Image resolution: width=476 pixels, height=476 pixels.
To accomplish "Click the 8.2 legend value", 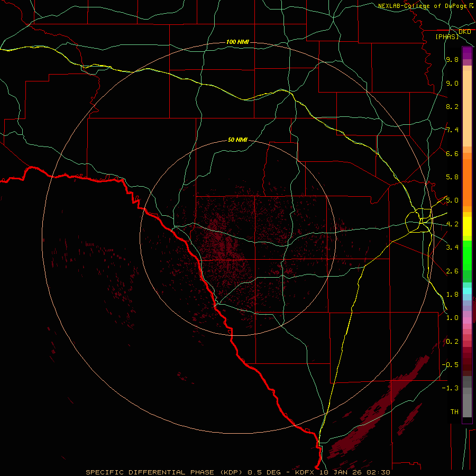I will click(x=452, y=106).
